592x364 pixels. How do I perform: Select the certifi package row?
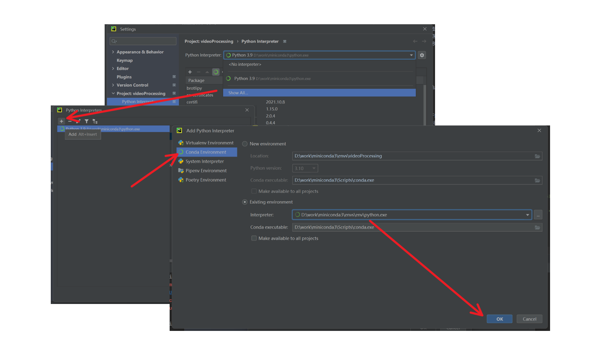coord(192,102)
